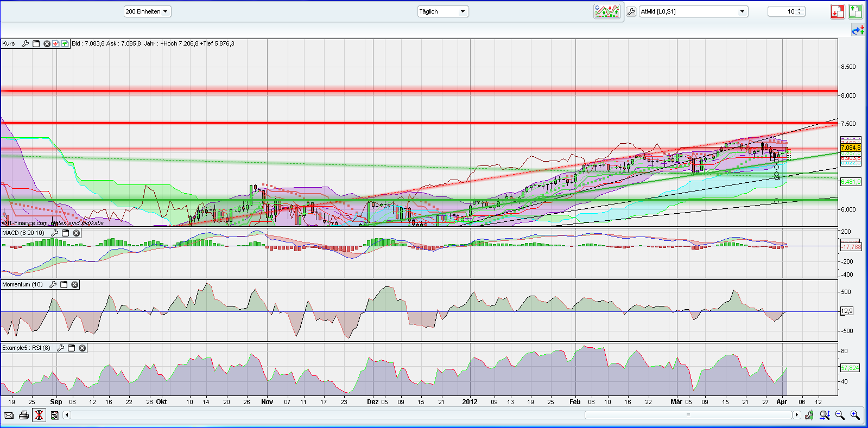Viewport: 868px width, 428px height.
Task: Open RSI indicator wrench settings
Action: click(60, 348)
